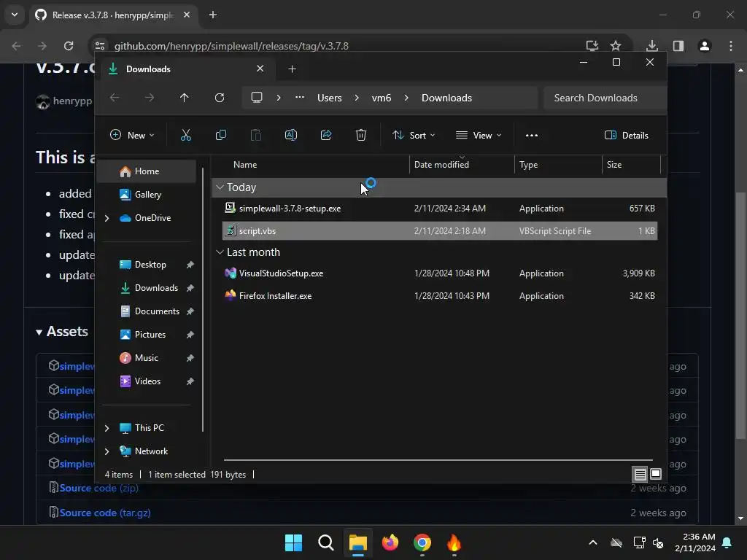Image resolution: width=747 pixels, height=560 pixels.
Task: Open the Chrome profile icon
Action: coord(705,46)
